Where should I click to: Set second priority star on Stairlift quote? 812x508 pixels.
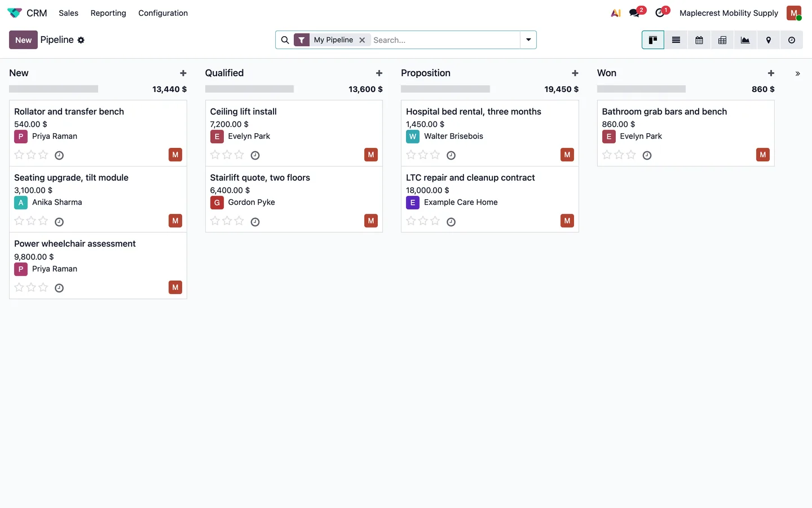[227, 221]
